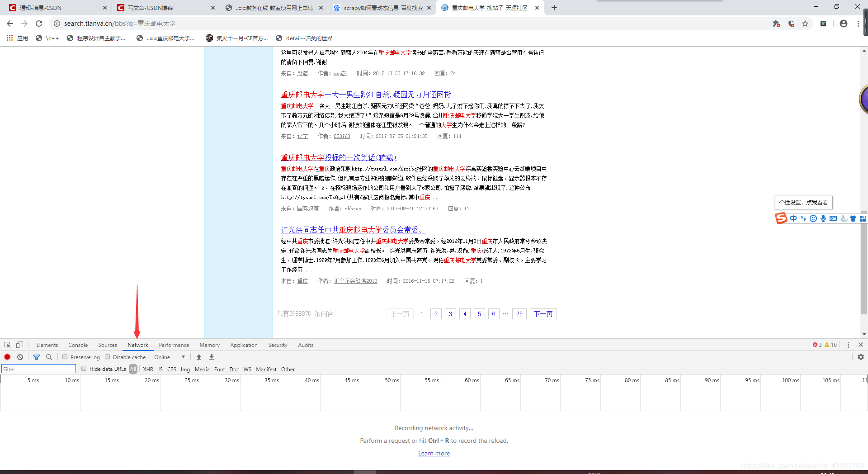Open the Learn more link

434,453
